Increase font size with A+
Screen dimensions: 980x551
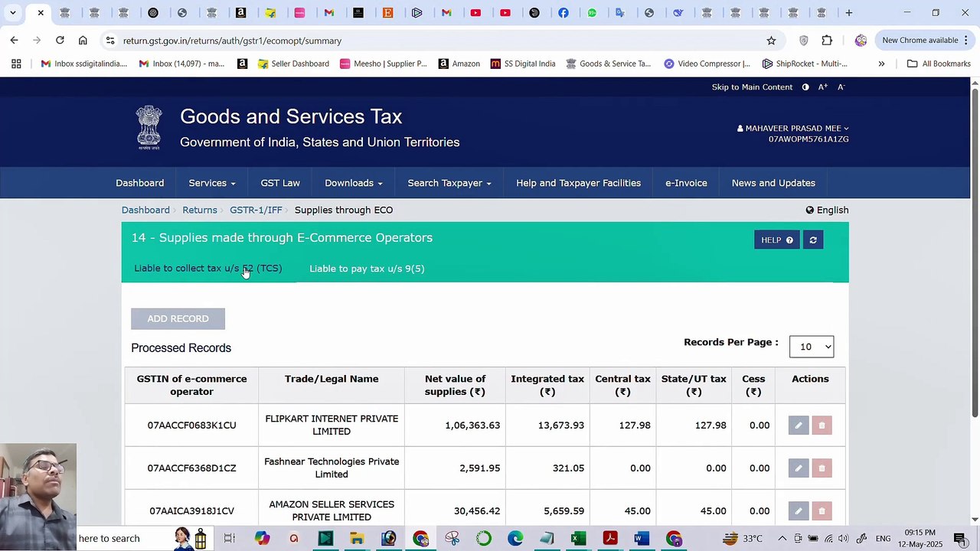pyautogui.click(x=823, y=87)
